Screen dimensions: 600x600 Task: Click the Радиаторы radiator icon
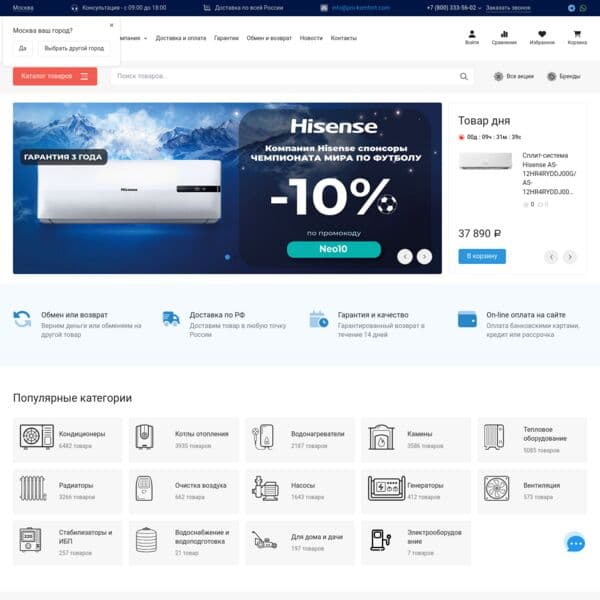pyautogui.click(x=33, y=488)
